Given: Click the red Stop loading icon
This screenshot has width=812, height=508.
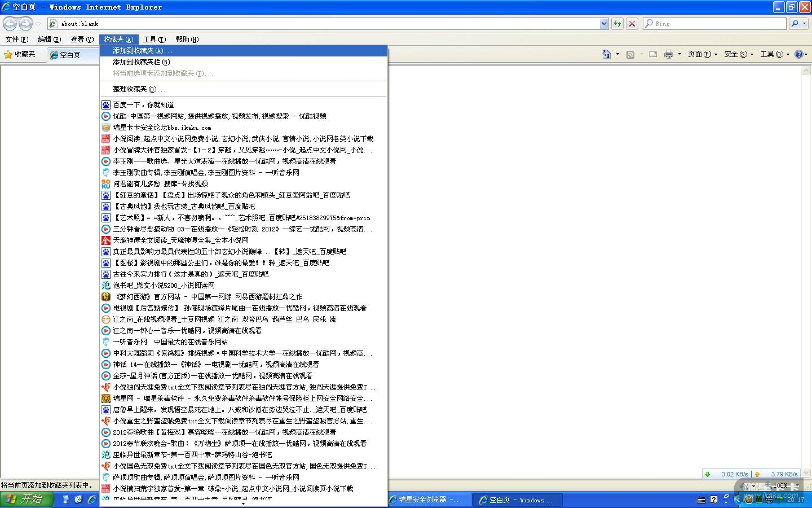Looking at the screenshot, I should point(632,24).
